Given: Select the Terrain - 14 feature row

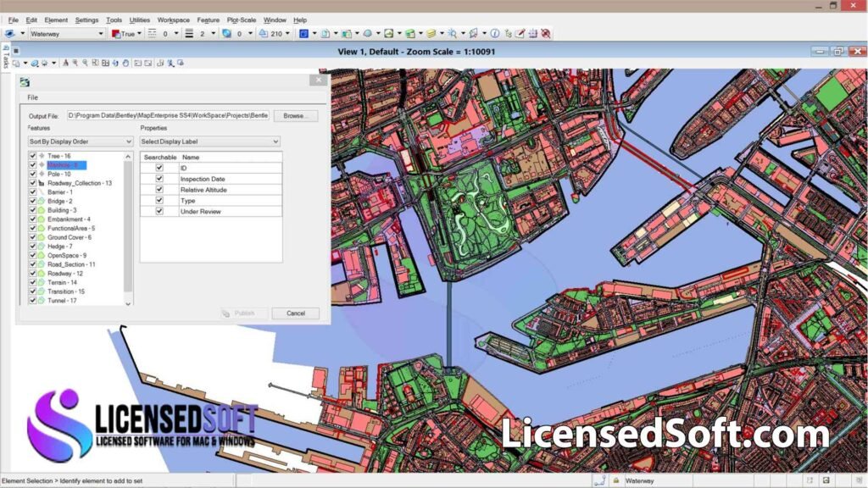Looking at the screenshot, I should 62,282.
